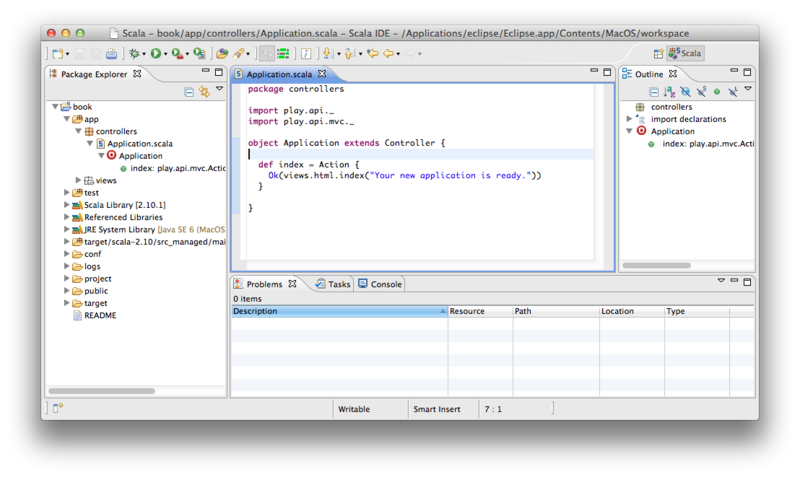
Task: Toggle Hide Static Members in Outline
Action: point(702,92)
